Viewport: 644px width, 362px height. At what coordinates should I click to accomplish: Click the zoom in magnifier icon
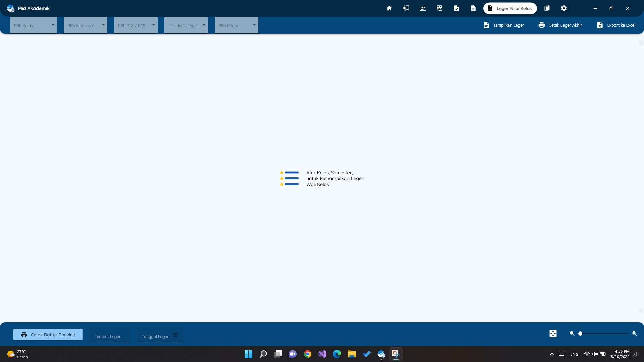pos(634,334)
